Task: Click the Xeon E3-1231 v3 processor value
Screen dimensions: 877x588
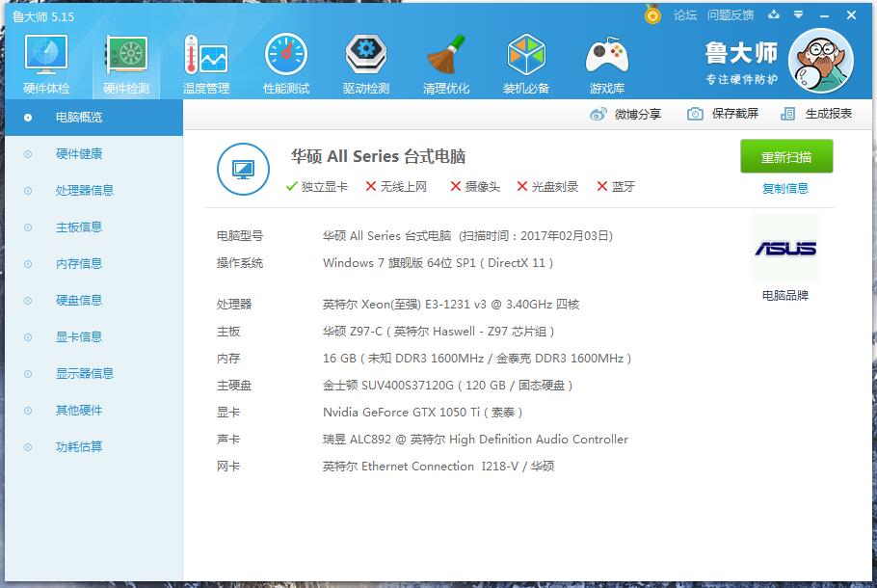Action: click(x=451, y=305)
